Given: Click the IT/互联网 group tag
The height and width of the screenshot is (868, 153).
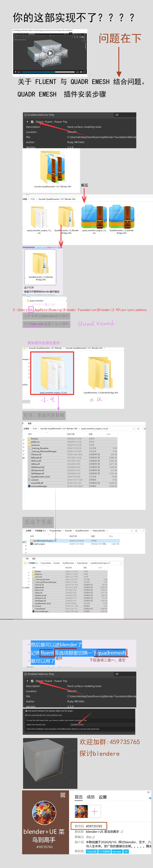Looking at the screenshot, I should (104, 851).
